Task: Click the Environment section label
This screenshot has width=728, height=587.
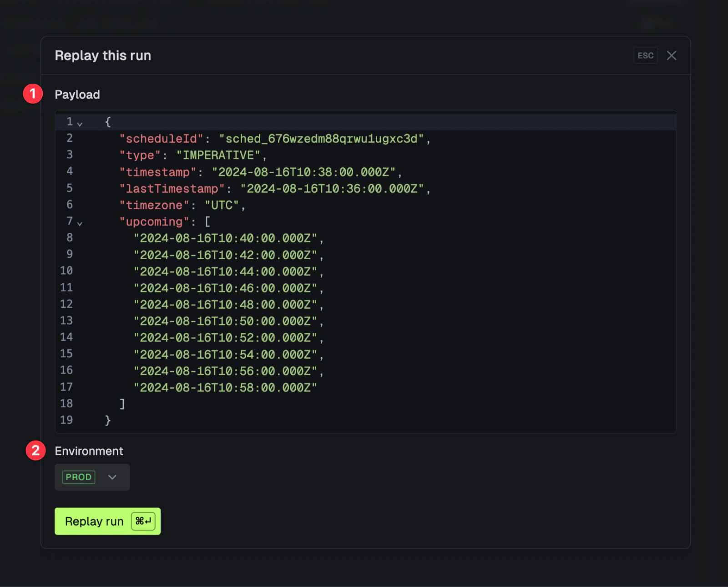Action: (x=89, y=451)
